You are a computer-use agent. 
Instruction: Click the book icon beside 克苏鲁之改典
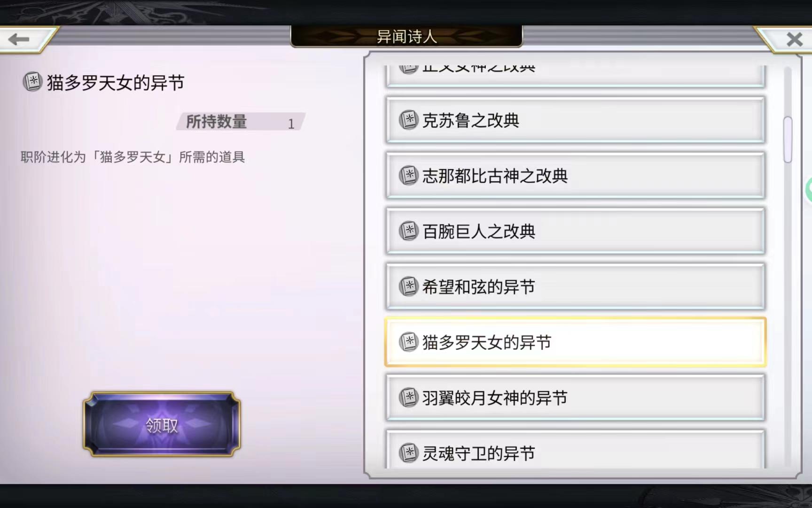(x=408, y=120)
